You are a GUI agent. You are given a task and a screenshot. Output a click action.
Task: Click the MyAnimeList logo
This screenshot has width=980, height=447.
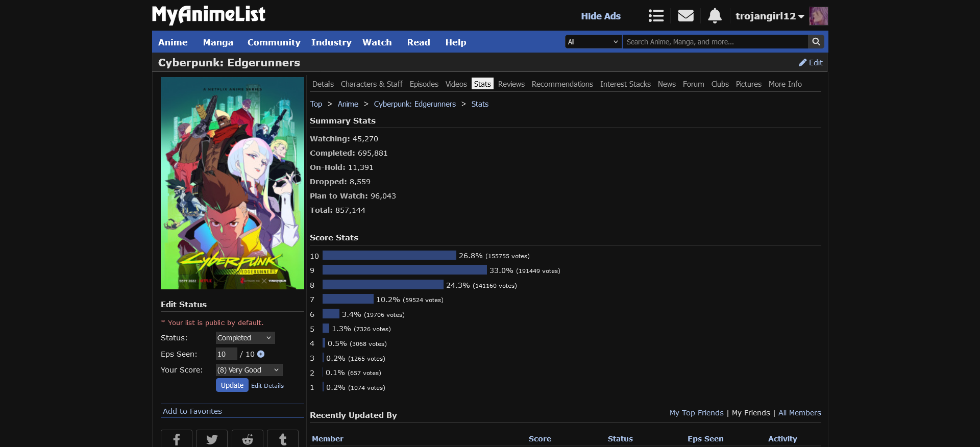click(209, 15)
